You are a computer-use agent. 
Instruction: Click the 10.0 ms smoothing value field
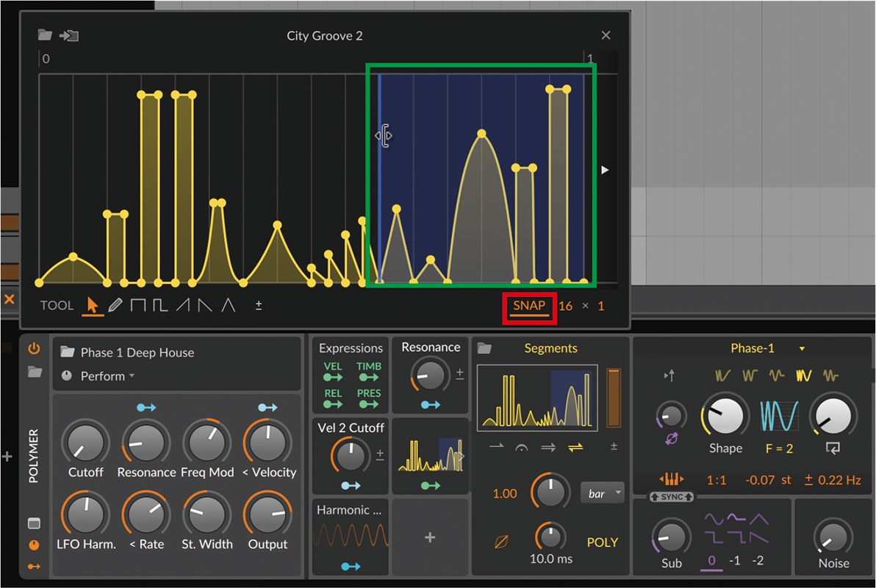point(550,559)
